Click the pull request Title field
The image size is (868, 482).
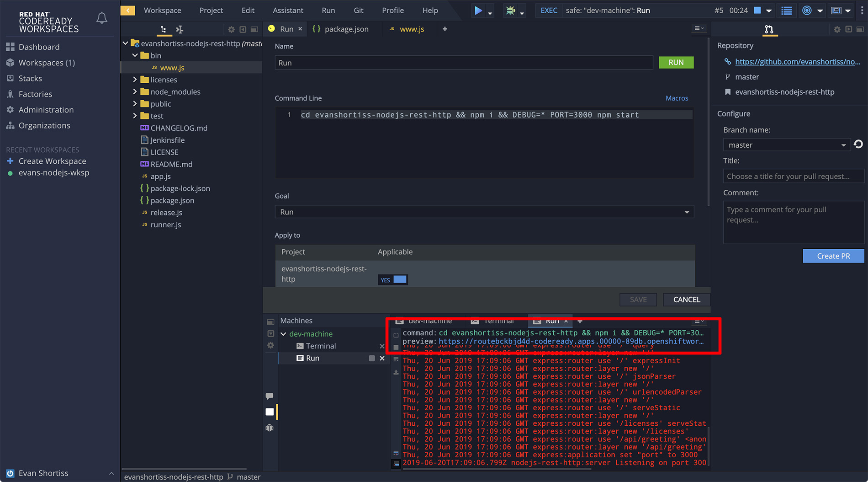pyautogui.click(x=794, y=176)
